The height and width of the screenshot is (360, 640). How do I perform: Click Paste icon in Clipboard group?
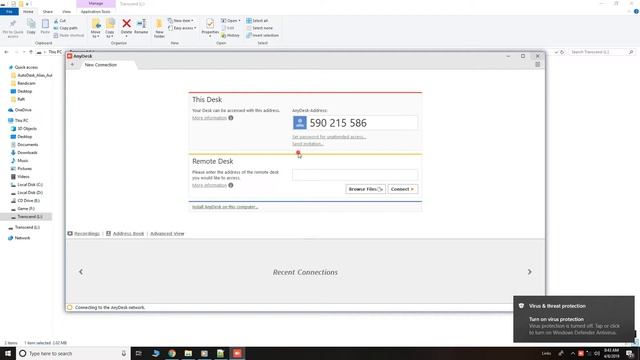[45, 24]
